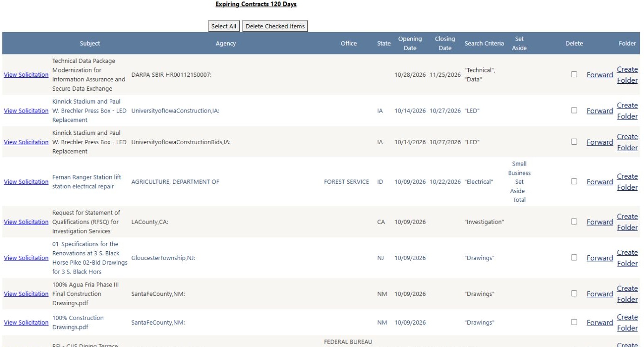
Task: Open View Solicitation for Technical Data Package
Action: 26,75
